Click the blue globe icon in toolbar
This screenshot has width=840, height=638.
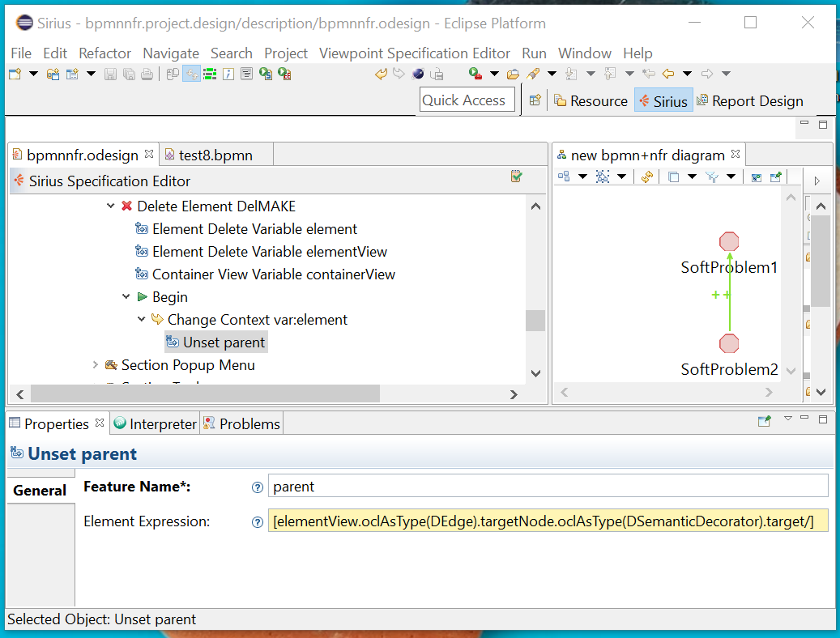tap(418, 74)
